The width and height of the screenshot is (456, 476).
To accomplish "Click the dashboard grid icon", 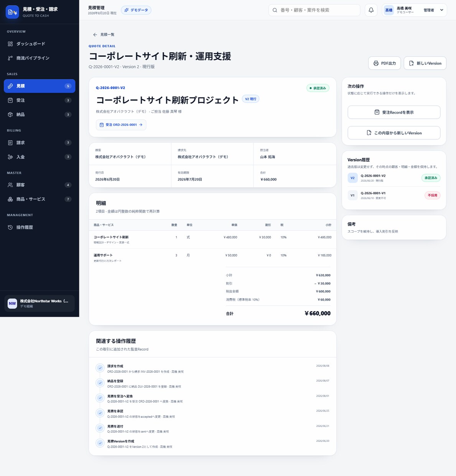I will [10, 44].
